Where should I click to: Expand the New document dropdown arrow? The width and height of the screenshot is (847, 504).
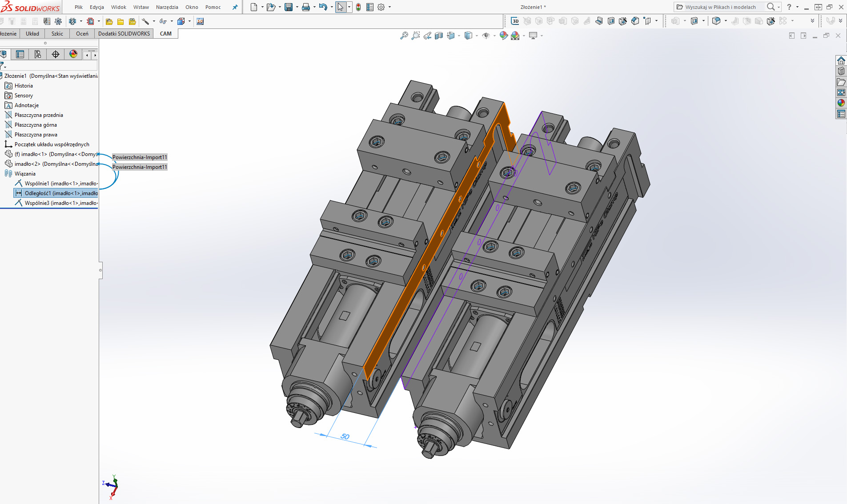(262, 7)
